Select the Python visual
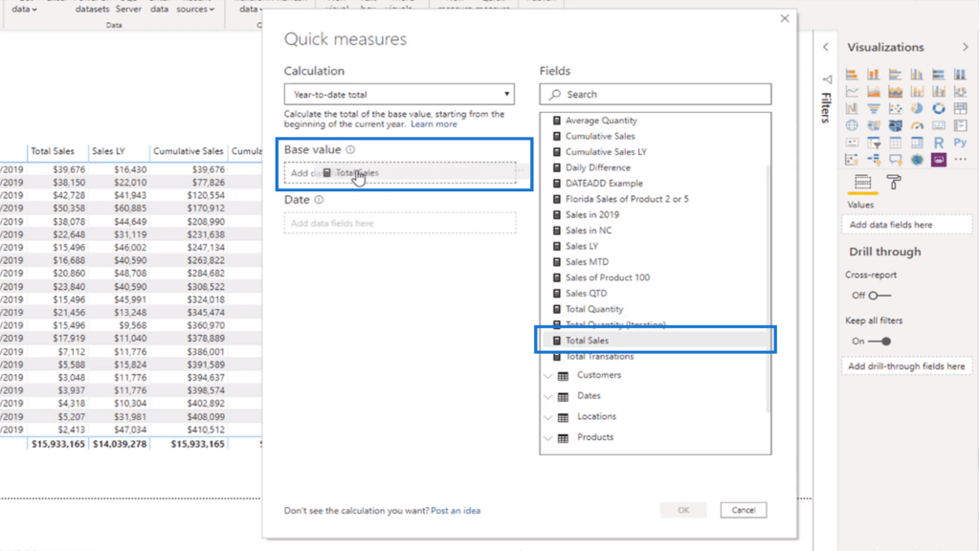Screen dimensions: 980x551 (961, 143)
